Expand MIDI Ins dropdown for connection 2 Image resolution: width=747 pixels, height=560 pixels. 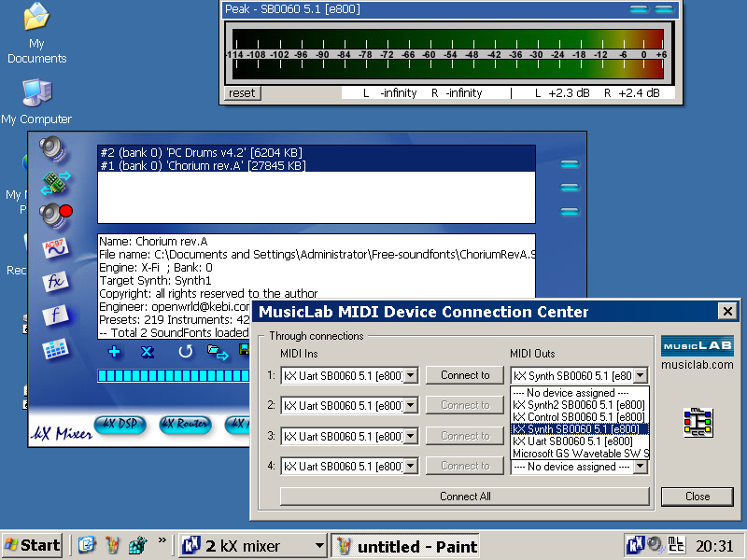411,406
